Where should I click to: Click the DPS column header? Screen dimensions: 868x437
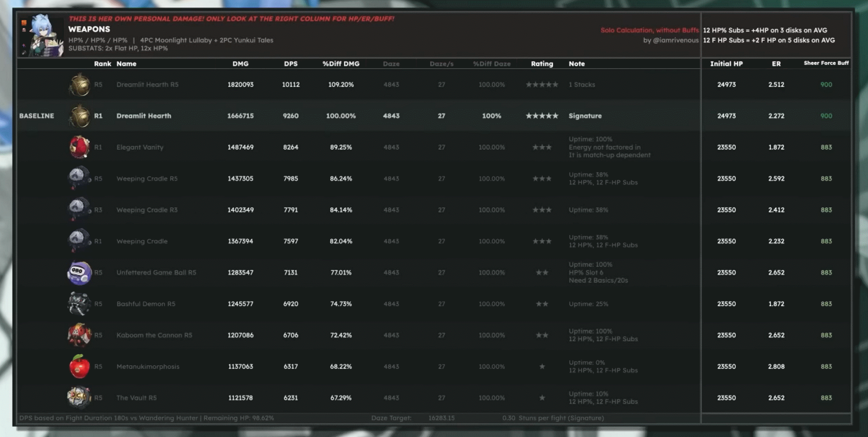click(291, 64)
